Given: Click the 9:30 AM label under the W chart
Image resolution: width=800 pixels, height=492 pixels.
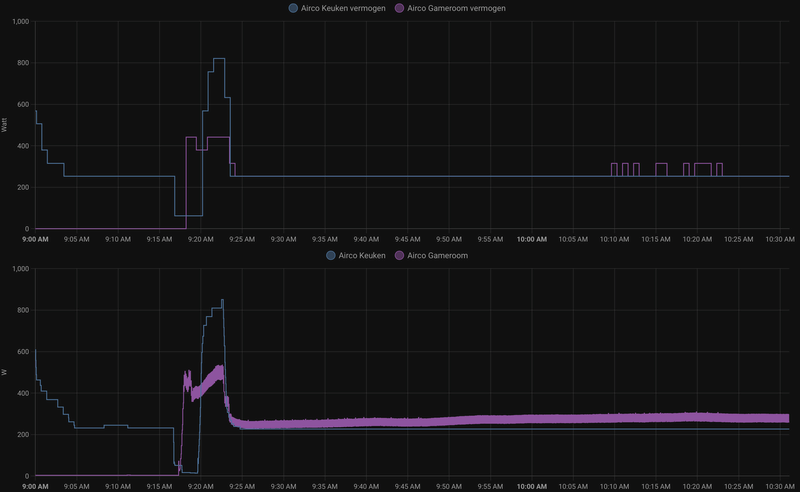Looking at the screenshot, I should 283,486.
